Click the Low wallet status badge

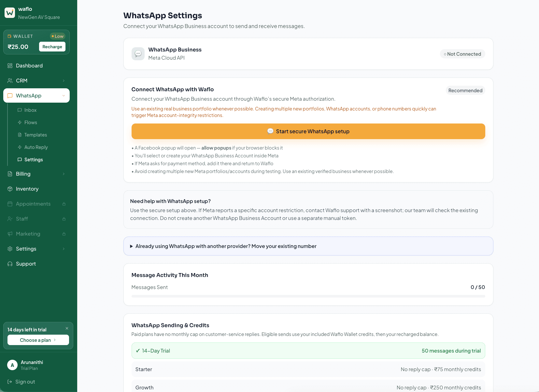pos(58,36)
